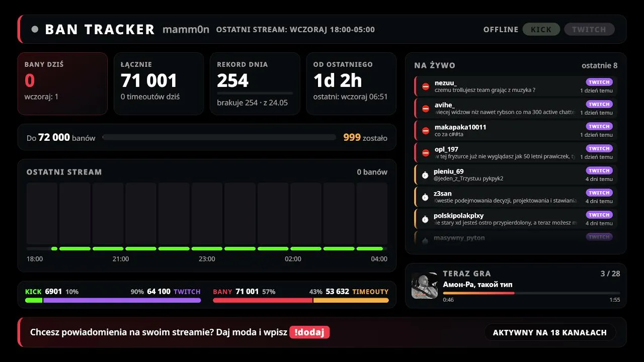644x362 pixels.
Task: Click the '3 / 28' track counter
Action: click(x=610, y=274)
